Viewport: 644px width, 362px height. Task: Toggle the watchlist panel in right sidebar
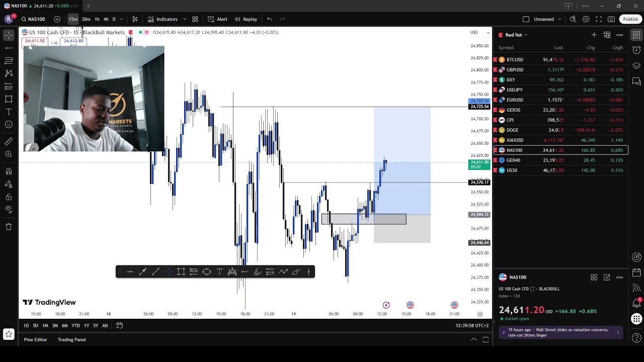coord(636,35)
